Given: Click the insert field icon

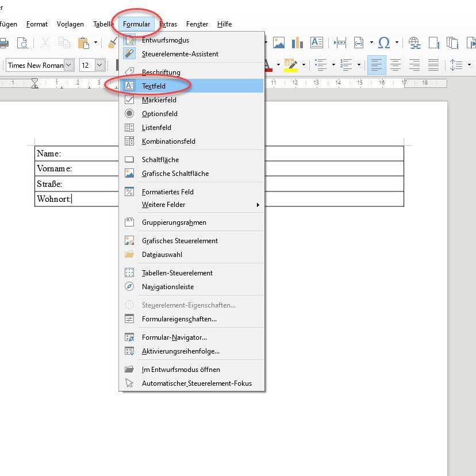Looking at the screenshot, I should [359, 43].
